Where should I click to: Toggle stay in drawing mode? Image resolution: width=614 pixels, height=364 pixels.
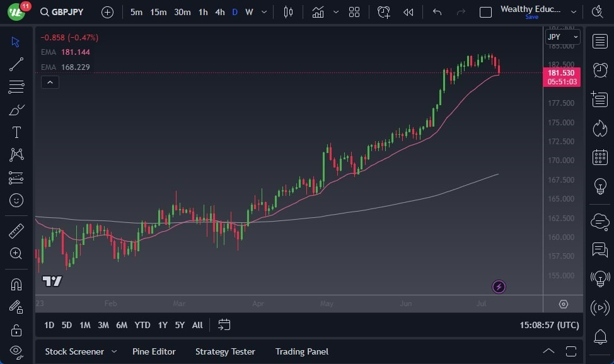coord(16,307)
